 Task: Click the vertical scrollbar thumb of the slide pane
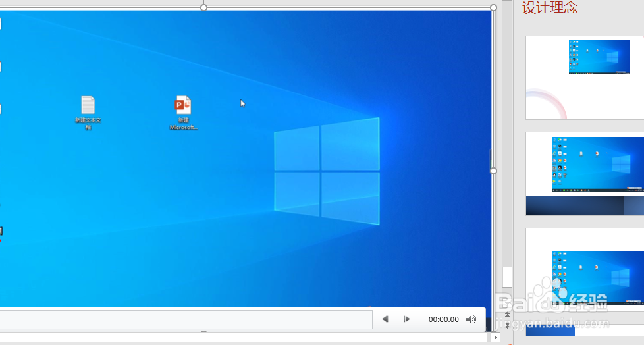coord(507,277)
